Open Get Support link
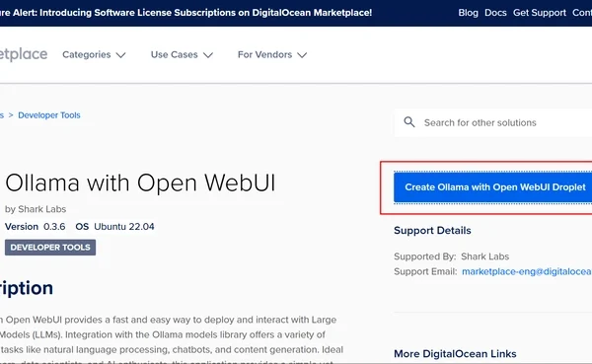The image size is (592, 364). click(539, 13)
